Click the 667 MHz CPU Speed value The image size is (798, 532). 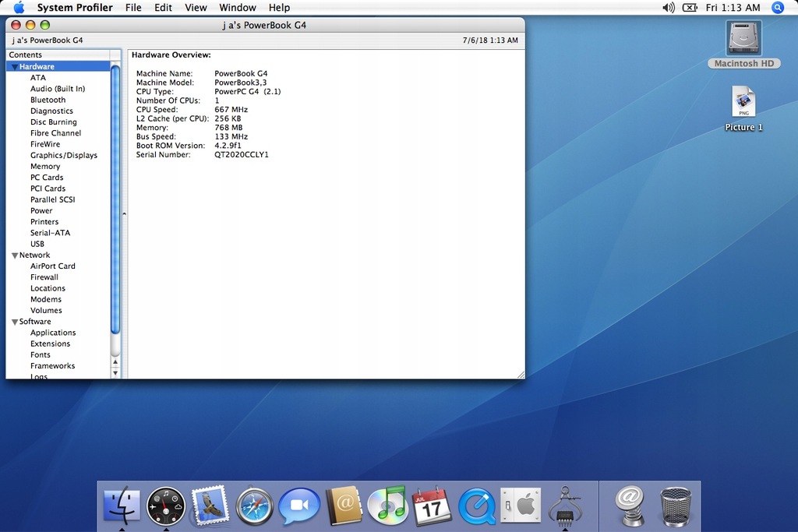pos(231,109)
